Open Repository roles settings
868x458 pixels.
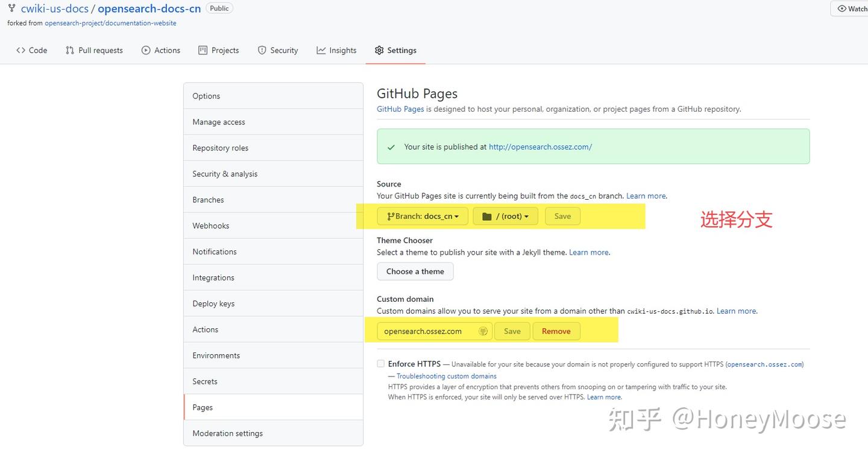[273, 148]
